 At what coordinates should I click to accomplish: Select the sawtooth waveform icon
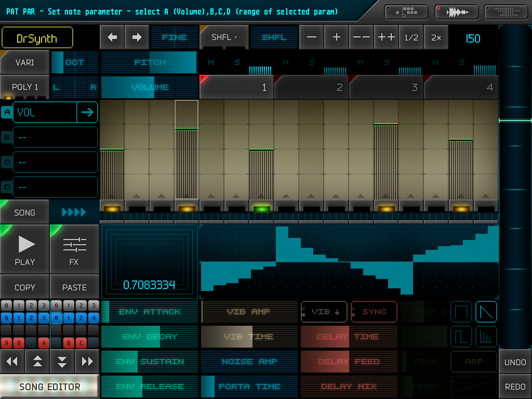click(486, 312)
